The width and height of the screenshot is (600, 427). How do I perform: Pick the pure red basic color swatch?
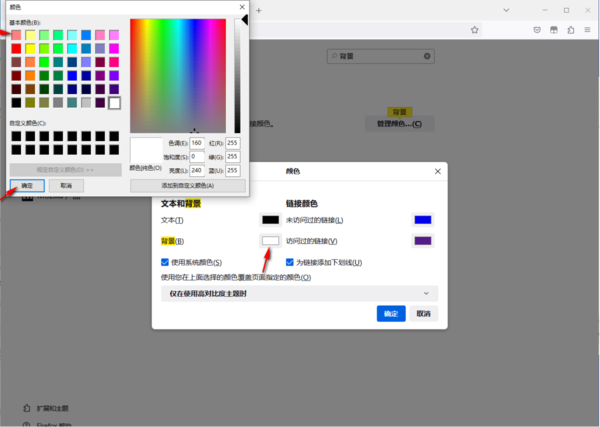[17, 48]
